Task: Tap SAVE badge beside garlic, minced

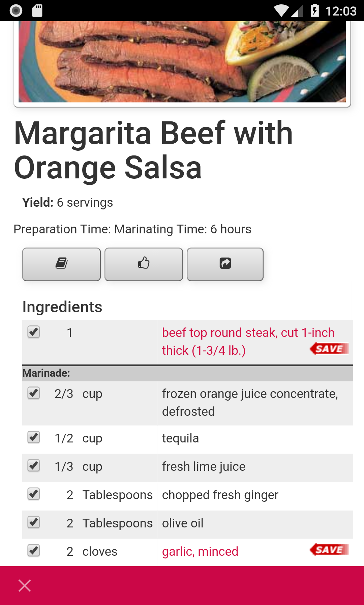Action: (x=329, y=549)
